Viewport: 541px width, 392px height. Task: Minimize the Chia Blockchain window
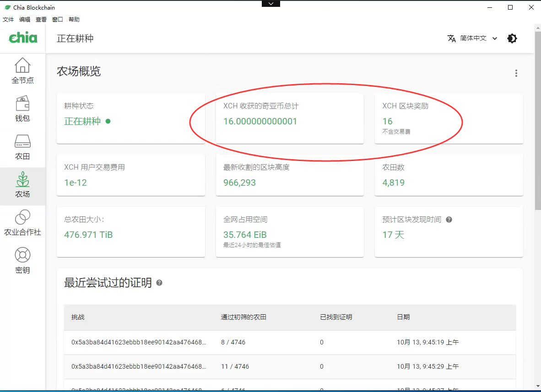point(490,7)
